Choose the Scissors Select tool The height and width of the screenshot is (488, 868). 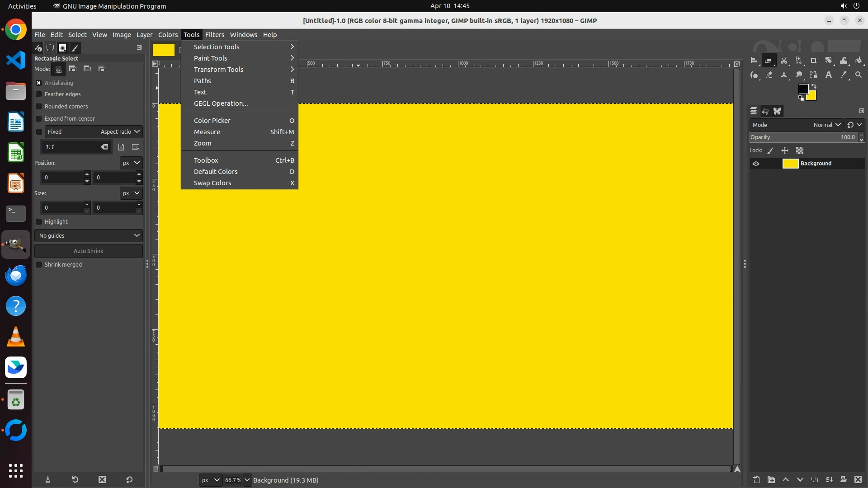pyautogui.click(x=784, y=61)
